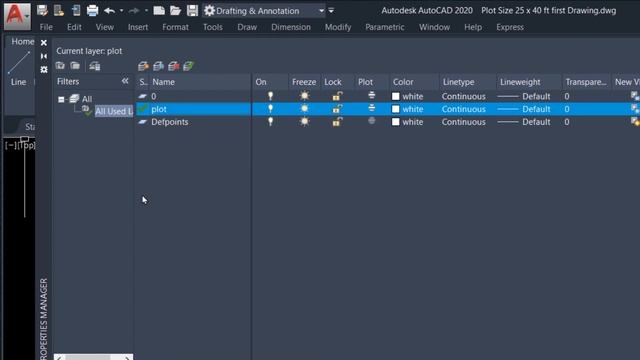Image resolution: width=640 pixels, height=360 pixels.
Task: Freeze the plot layer sun icon
Action: click(304, 109)
